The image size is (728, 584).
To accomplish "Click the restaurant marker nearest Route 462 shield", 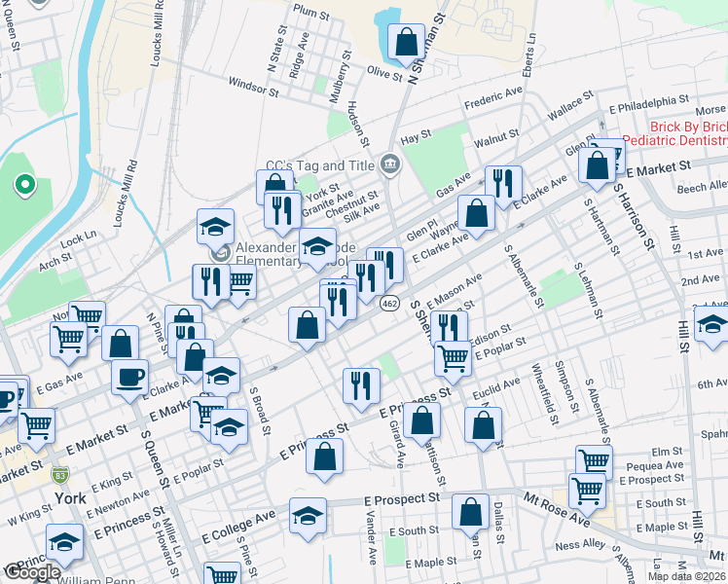I will point(366,279).
